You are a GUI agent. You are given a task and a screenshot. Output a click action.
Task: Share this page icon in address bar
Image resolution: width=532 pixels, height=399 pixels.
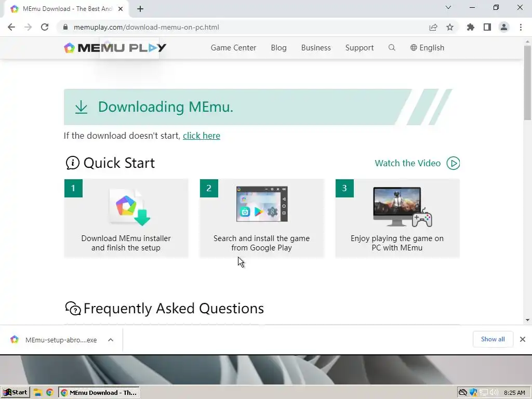click(433, 27)
